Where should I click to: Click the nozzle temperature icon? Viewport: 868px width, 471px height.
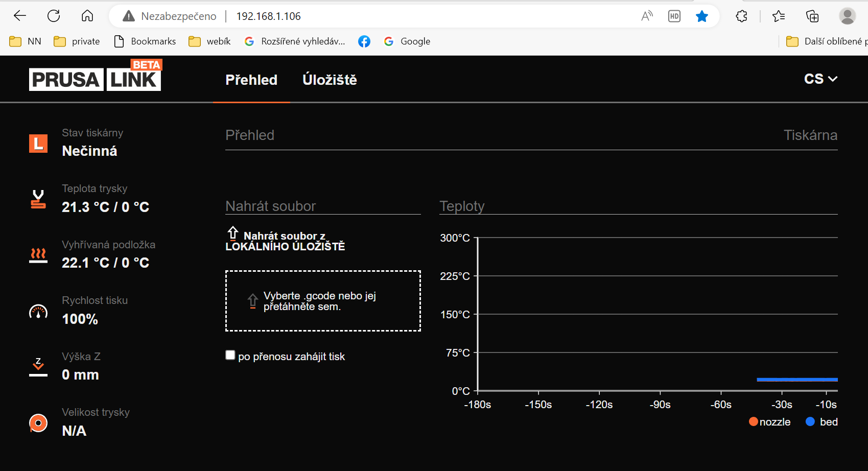(38, 199)
